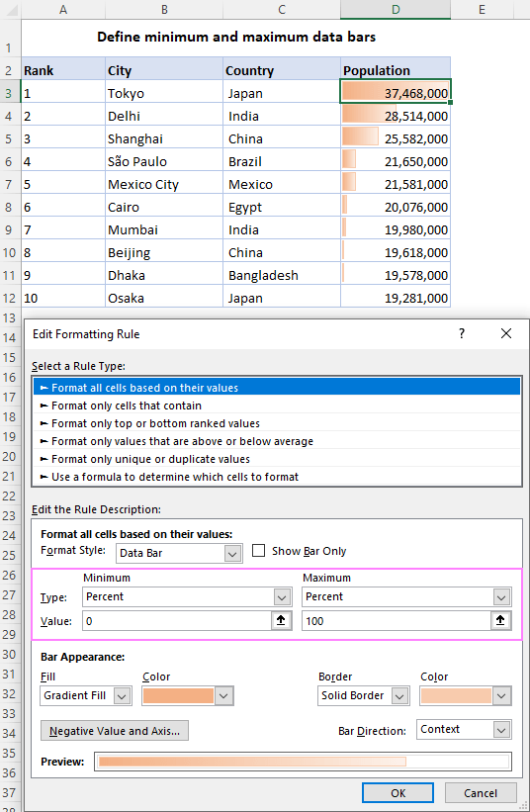Click the 19,980,000 population cell

[x=396, y=229]
